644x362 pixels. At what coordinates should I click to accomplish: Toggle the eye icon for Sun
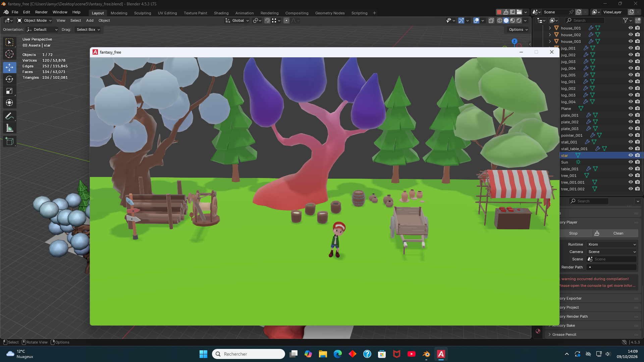pyautogui.click(x=631, y=162)
